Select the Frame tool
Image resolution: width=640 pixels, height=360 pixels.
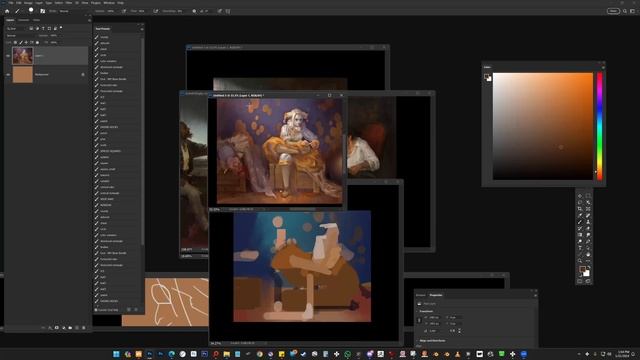click(588, 209)
